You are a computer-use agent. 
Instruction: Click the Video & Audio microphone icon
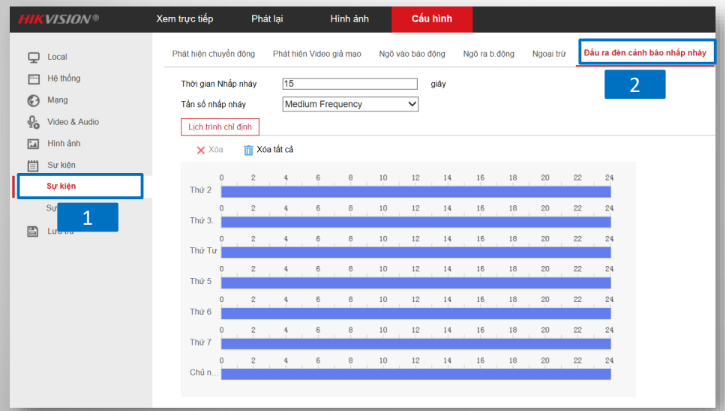(33, 122)
